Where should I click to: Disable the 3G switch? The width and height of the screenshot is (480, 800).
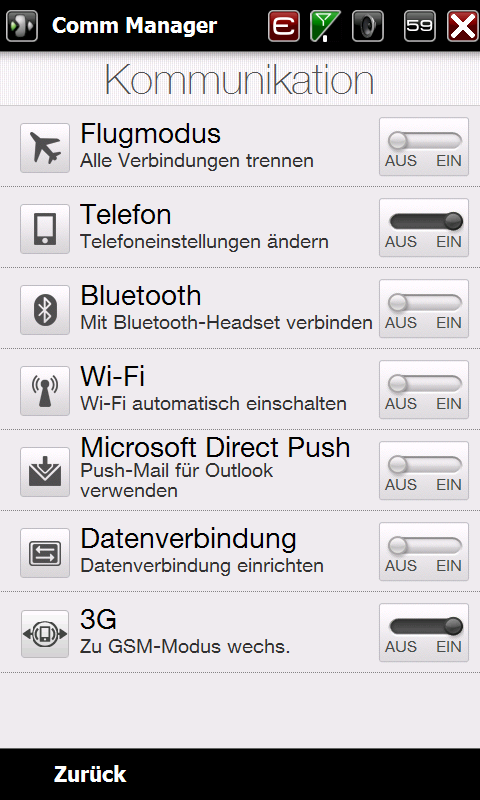click(424, 633)
